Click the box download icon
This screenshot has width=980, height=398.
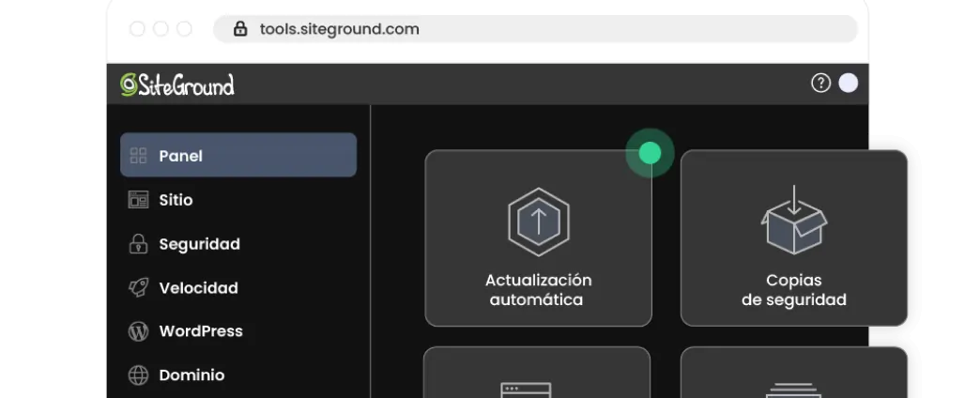pos(794,220)
